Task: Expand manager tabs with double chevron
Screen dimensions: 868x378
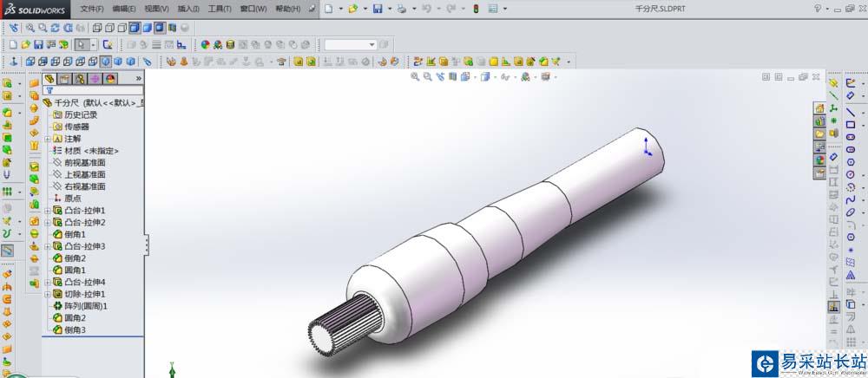Action: (x=138, y=79)
